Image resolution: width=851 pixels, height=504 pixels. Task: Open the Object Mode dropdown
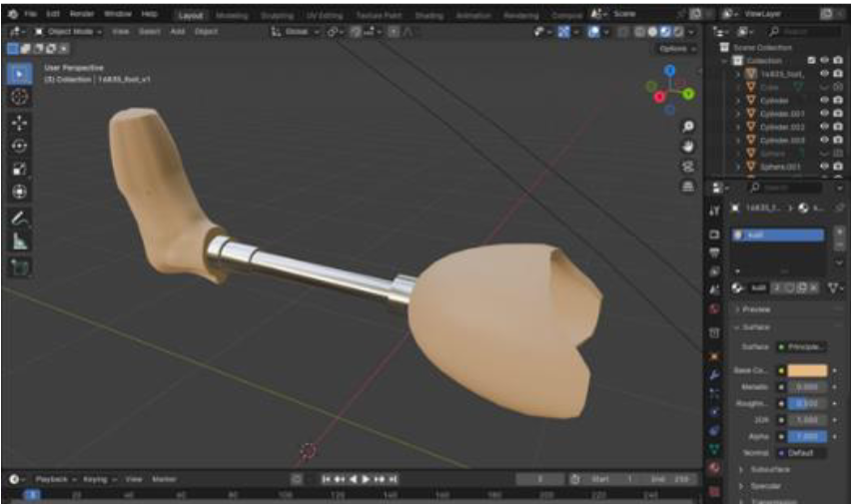coord(68,32)
